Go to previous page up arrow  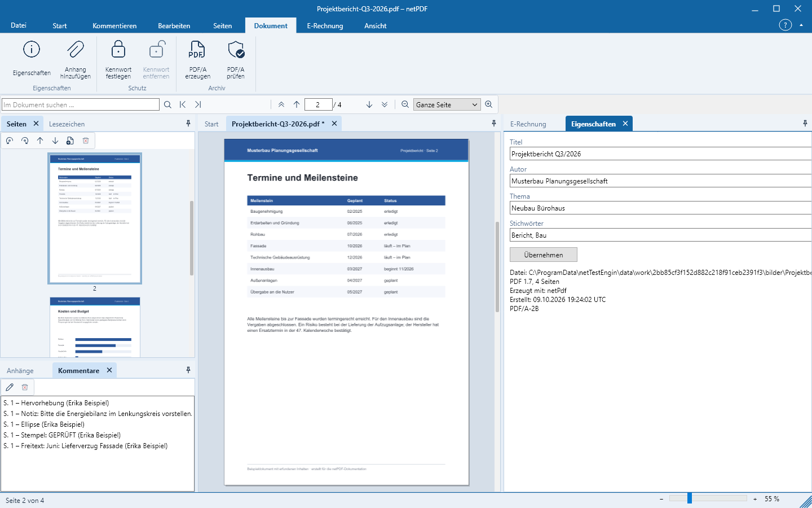(297, 104)
